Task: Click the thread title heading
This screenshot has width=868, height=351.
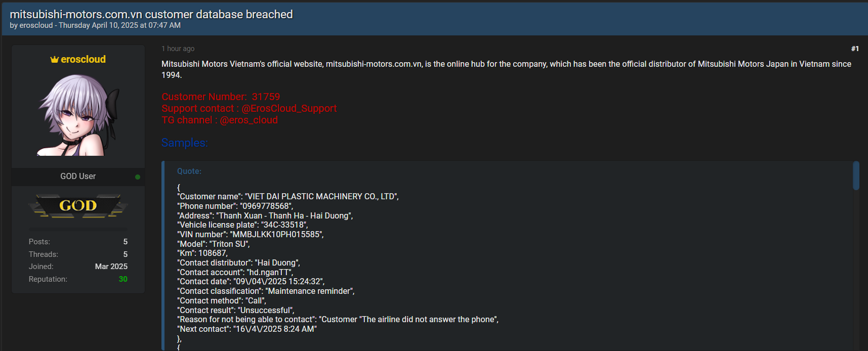Action: pos(151,14)
